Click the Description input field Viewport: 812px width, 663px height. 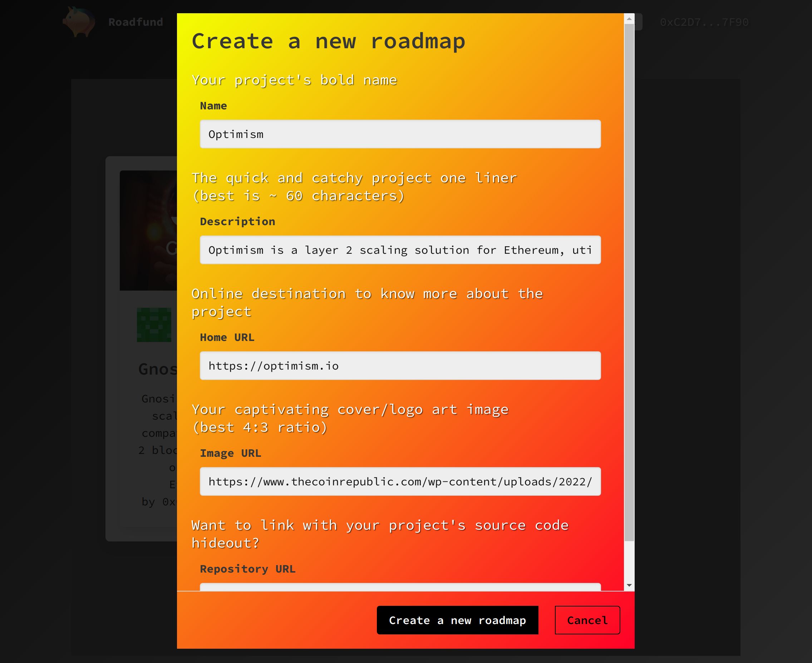[x=401, y=249]
